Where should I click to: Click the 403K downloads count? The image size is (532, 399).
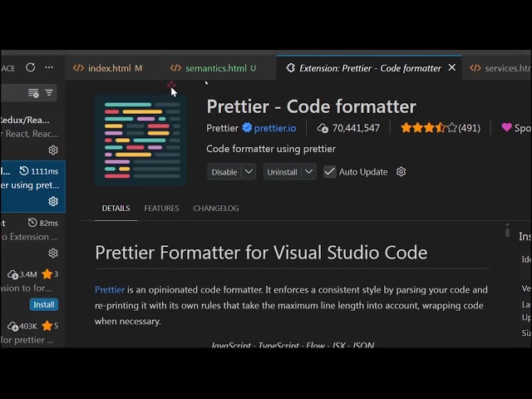[22, 326]
